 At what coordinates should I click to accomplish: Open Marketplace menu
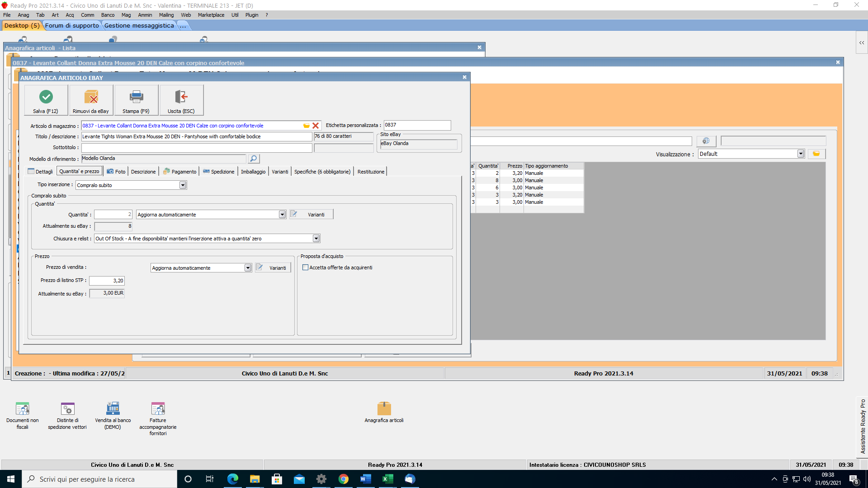coord(211,15)
